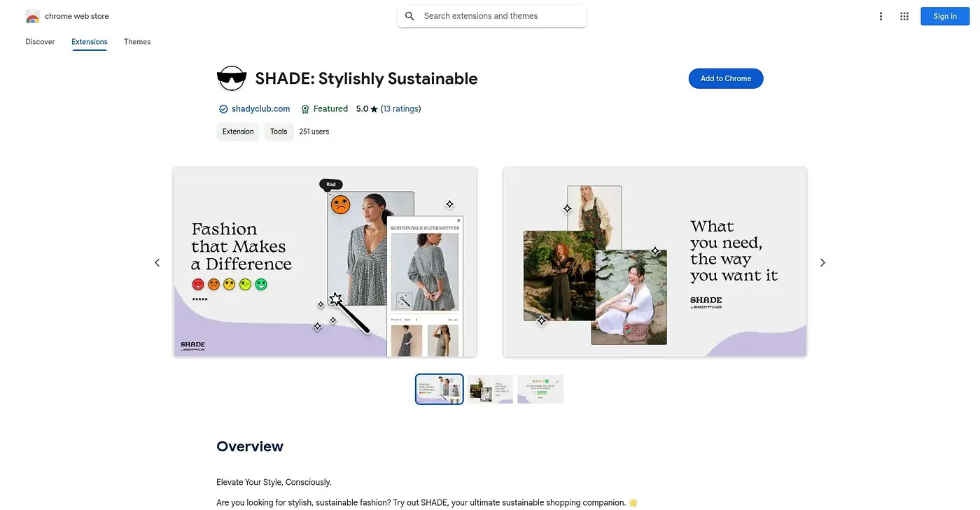
Task: Click the Featured badge icon
Action: pyautogui.click(x=305, y=109)
